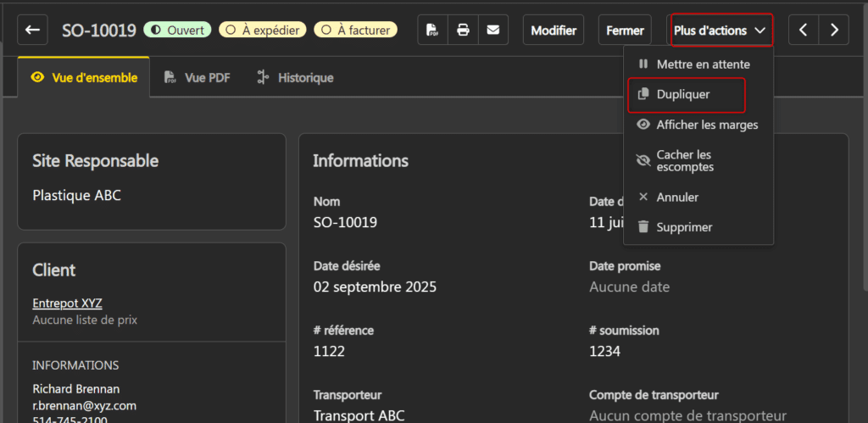Image resolution: width=868 pixels, height=423 pixels.
Task: Select Supprimer with trash icon
Action: click(x=683, y=227)
